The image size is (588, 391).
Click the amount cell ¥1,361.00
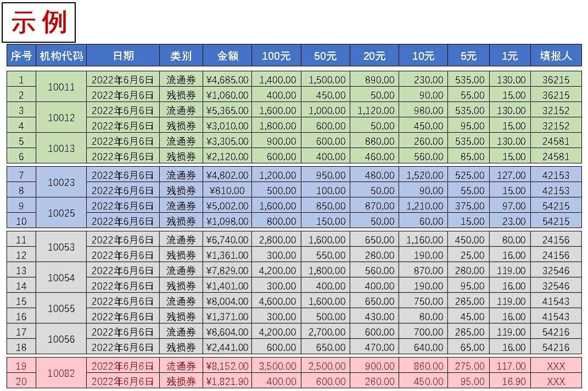[228, 256]
